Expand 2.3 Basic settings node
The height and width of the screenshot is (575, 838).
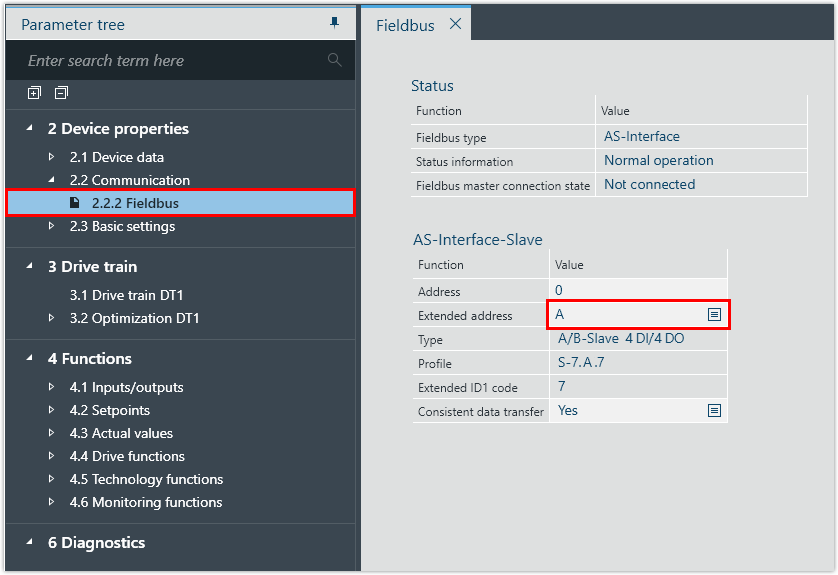click(52, 226)
